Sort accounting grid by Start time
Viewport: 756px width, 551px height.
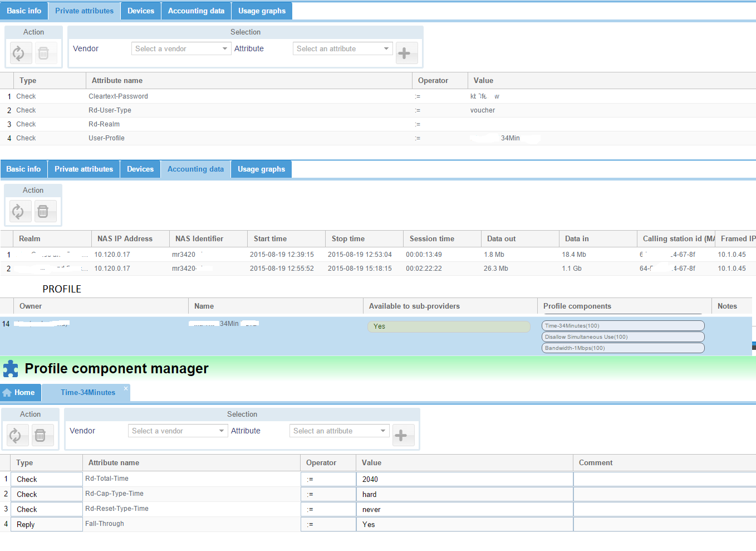(x=286, y=239)
